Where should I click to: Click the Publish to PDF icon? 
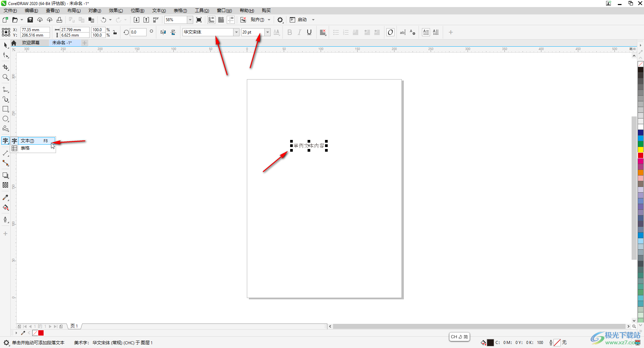pos(156,20)
